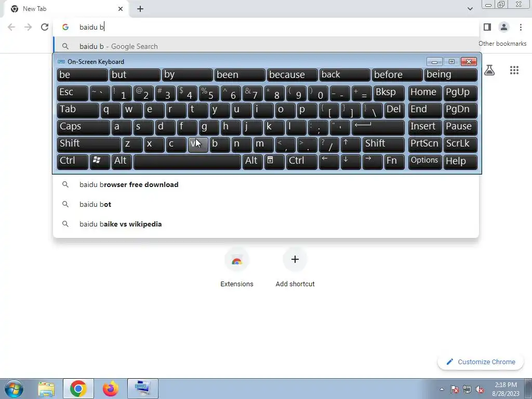Click the letter b key
This screenshot has height=399, width=532.
point(220,144)
